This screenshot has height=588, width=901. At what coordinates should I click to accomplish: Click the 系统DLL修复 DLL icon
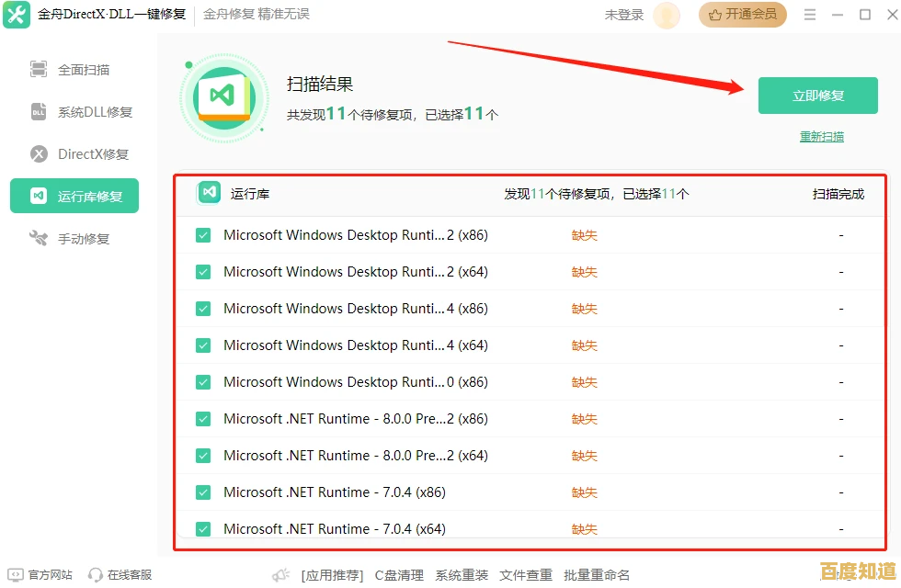click(x=37, y=110)
